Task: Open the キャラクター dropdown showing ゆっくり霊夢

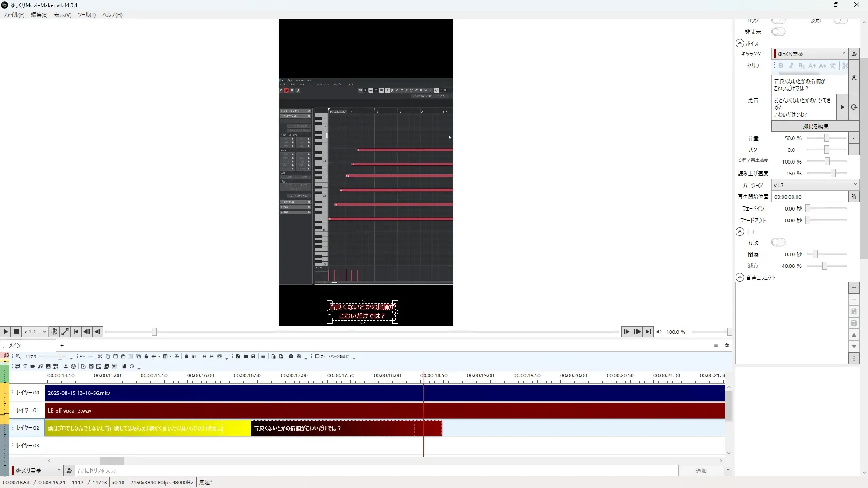Action: (809, 54)
